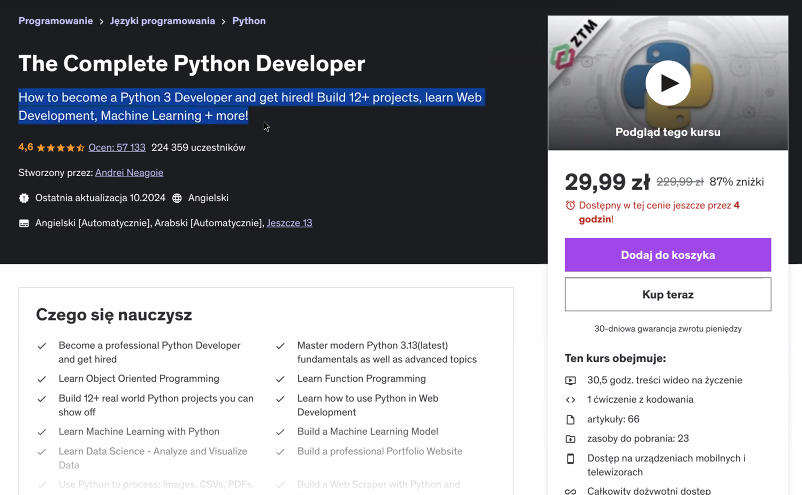Click the closed captions icon before subtitles list

tap(24, 223)
